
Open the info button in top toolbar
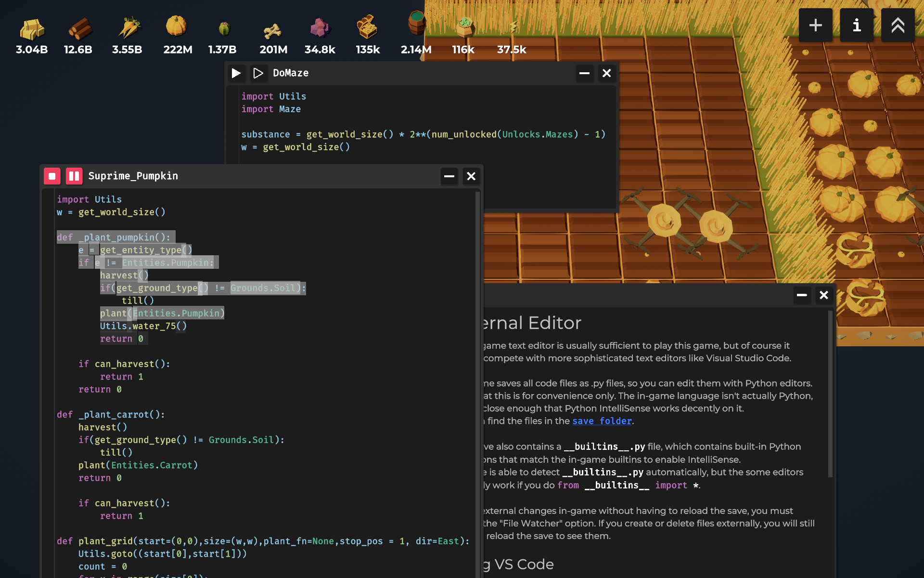857,25
